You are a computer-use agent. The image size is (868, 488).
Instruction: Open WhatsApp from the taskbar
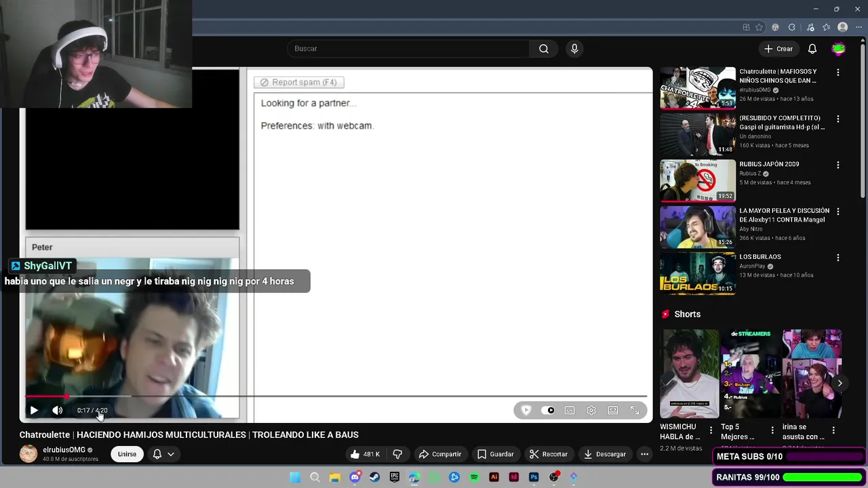pyautogui.click(x=434, y=477)
